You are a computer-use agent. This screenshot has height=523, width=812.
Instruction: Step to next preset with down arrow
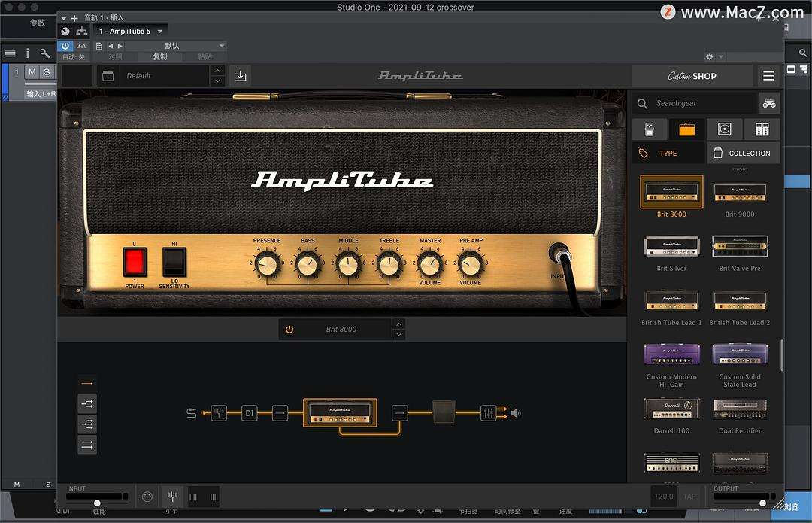pos(217,81)
